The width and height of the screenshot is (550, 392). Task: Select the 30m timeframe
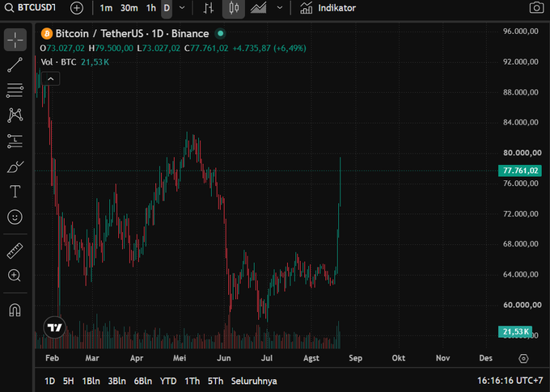click(x=129, y=8)
